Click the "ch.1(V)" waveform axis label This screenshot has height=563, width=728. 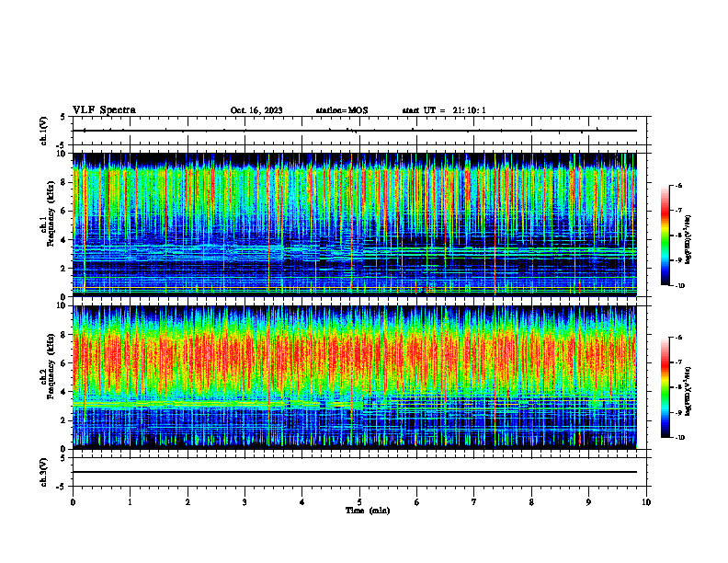[43, 131]
